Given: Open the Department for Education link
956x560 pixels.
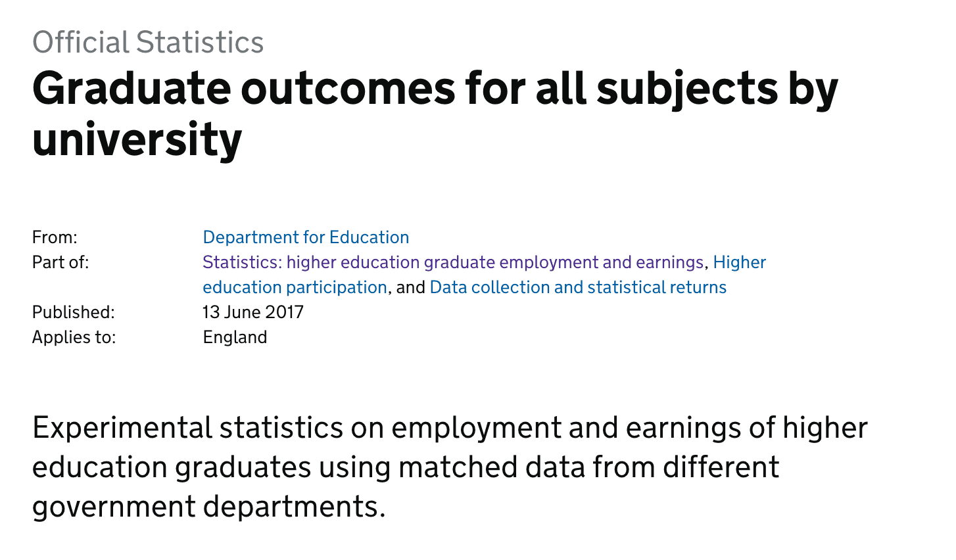Looking at the screenshot, I should click(x=306, y=237).
